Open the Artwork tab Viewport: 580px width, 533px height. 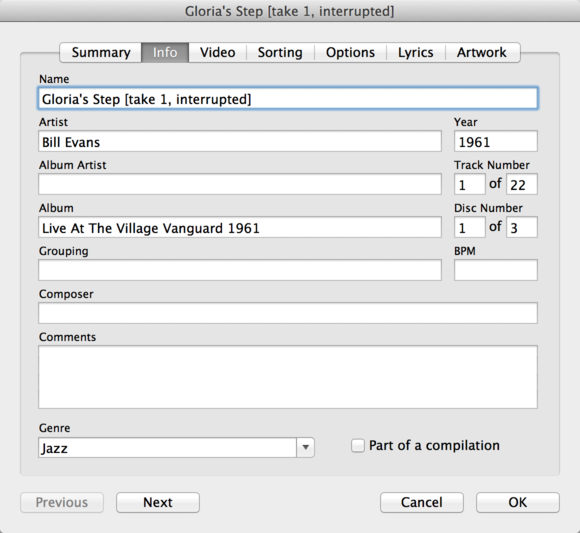click(482, 53)
